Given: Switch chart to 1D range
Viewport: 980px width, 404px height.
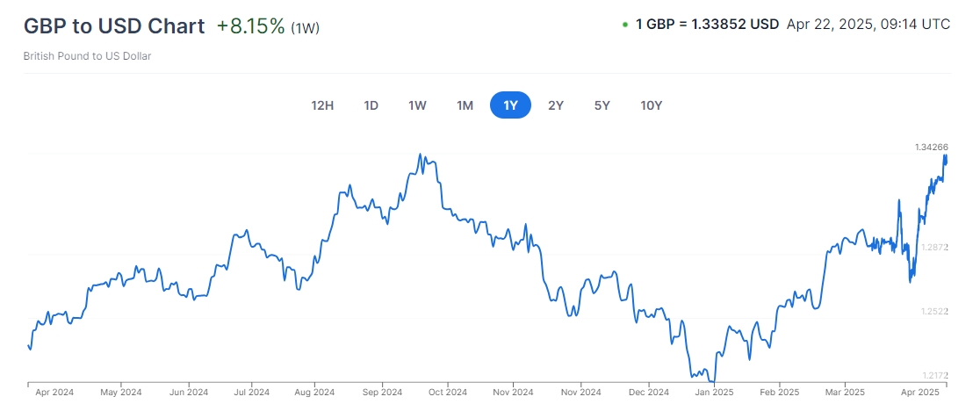Looking at the screenshot, I should click(371, 105).
